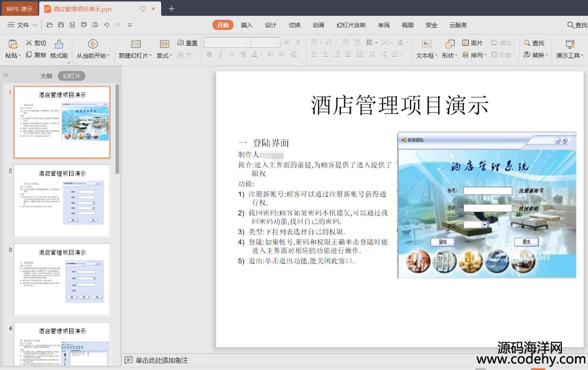Expand the Layout (版式) dropdown

(164, 55)
